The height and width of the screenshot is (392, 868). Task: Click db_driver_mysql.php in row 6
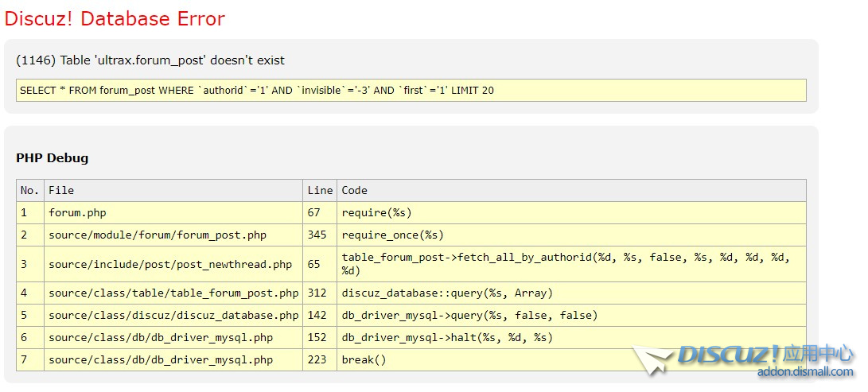point(161,338)
